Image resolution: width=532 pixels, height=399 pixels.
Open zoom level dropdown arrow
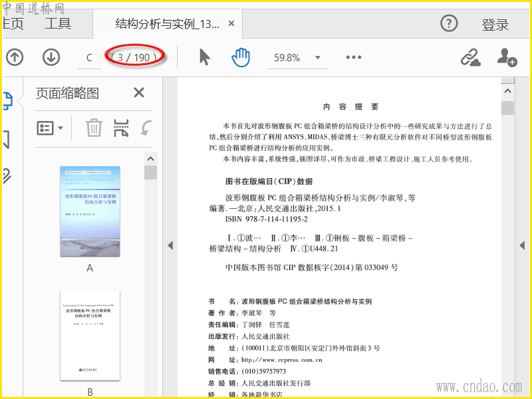[x=318, y=57]
